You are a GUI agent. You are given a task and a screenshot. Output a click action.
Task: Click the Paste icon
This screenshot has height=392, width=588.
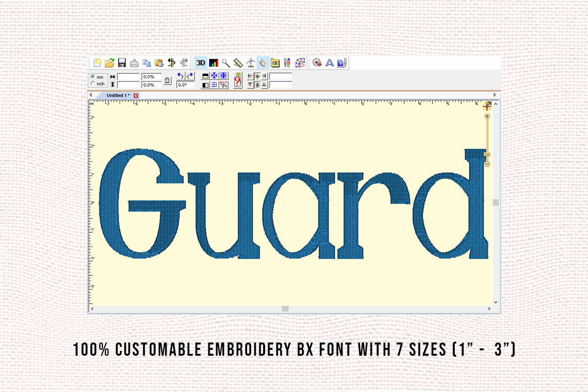(x=158, y=63)
